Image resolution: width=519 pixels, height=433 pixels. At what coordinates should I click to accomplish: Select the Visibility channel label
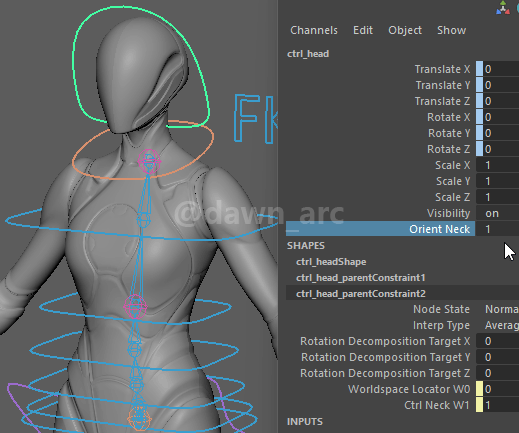tap(448, 213)
